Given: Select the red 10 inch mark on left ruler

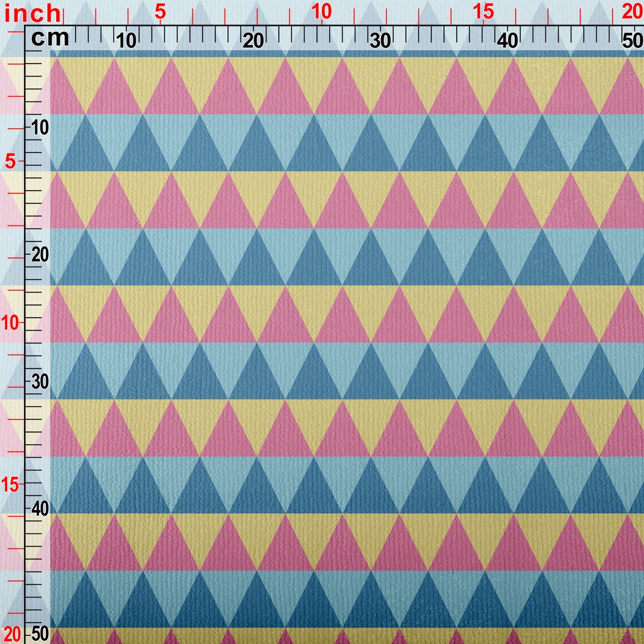Looking at the screenshot, I should pos(10,323).
